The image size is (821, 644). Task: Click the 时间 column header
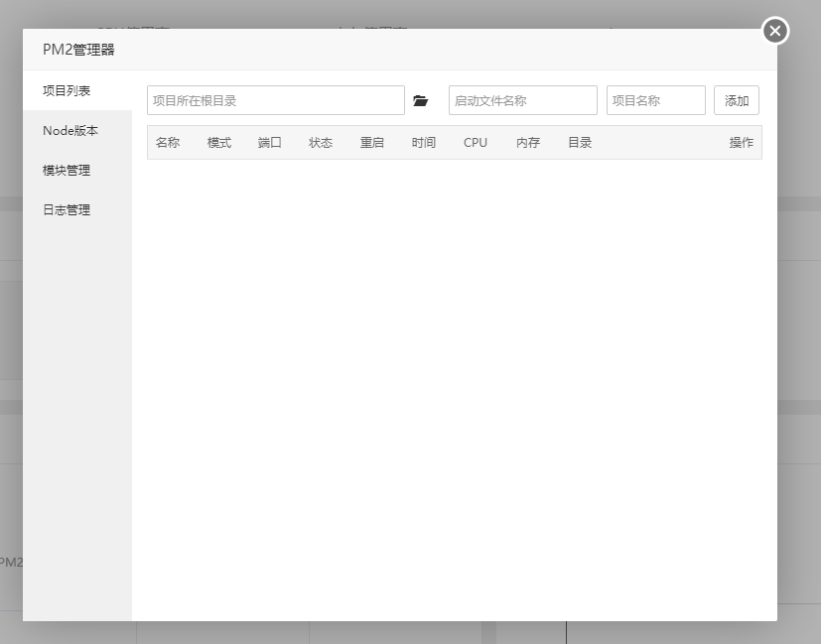click(x=423, y=142)
